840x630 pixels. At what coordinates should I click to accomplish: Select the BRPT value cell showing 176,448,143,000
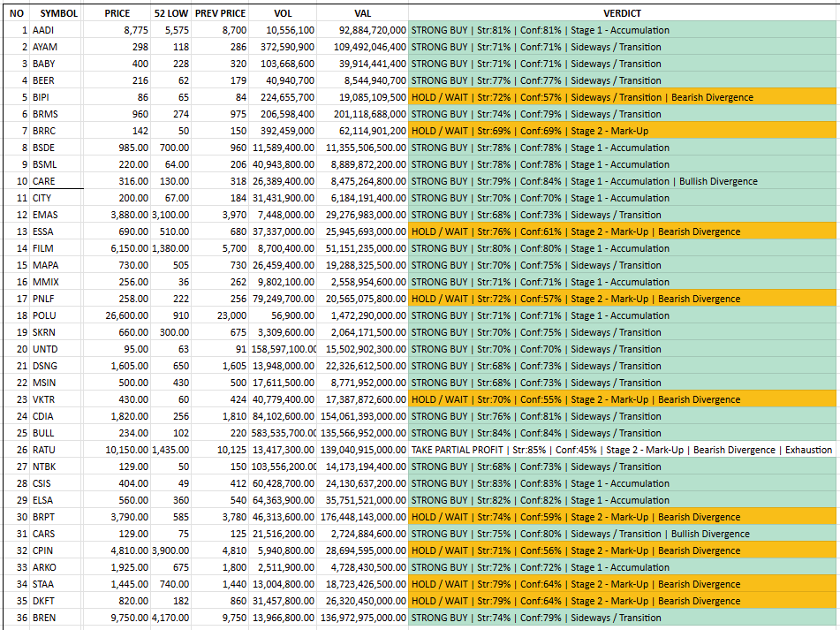[x=362, y=517]
